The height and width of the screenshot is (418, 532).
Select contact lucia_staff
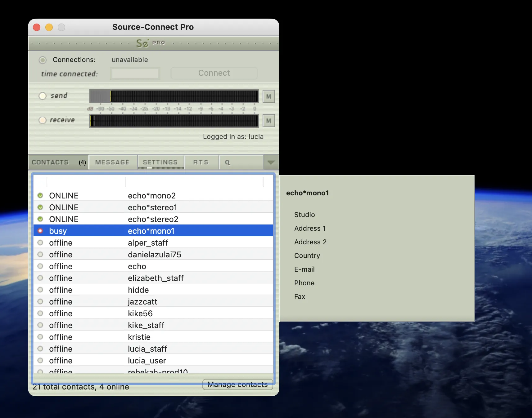coord(153,349)
